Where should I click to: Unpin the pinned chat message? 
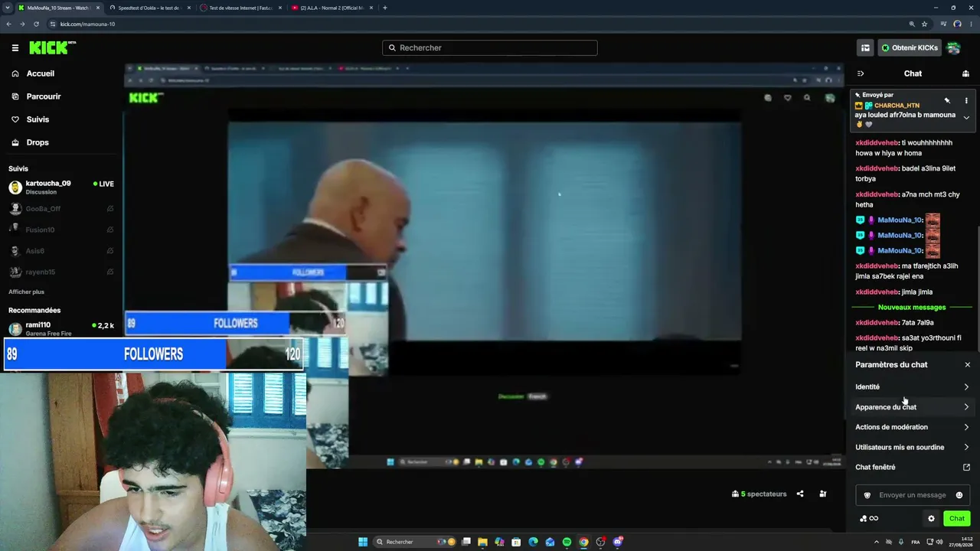[x=947, y=100]
